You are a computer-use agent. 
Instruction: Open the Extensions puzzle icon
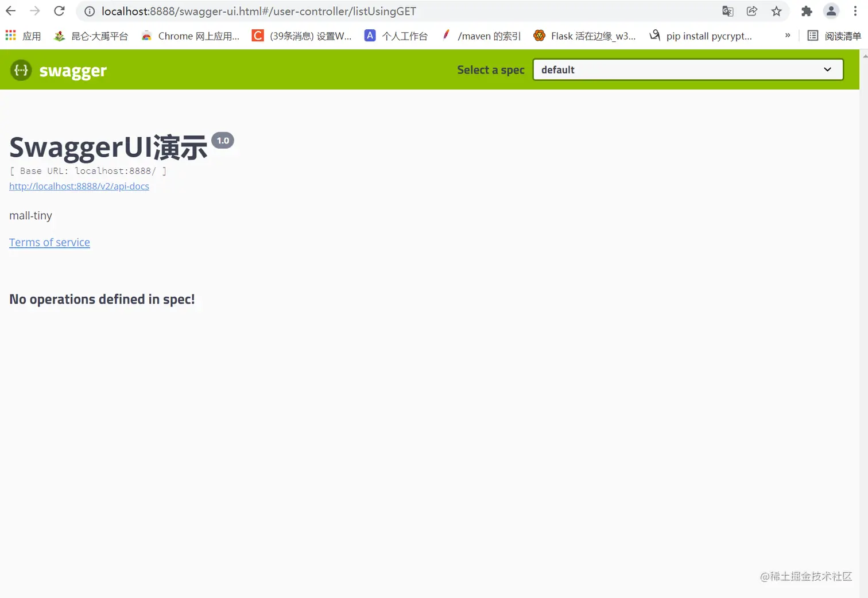click(x=807, y=11)
